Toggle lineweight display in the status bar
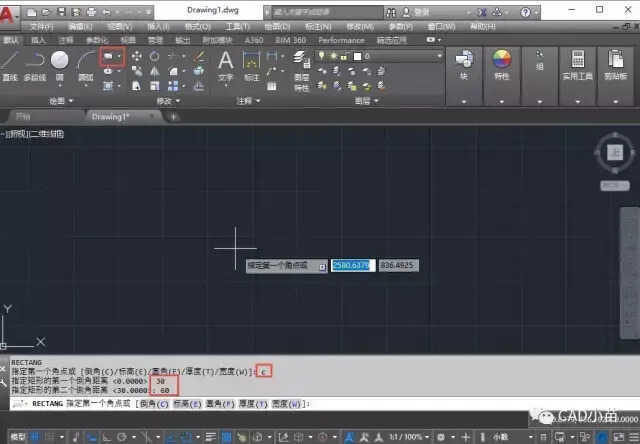This screenshot has width=640, height=444. [211, 437]
